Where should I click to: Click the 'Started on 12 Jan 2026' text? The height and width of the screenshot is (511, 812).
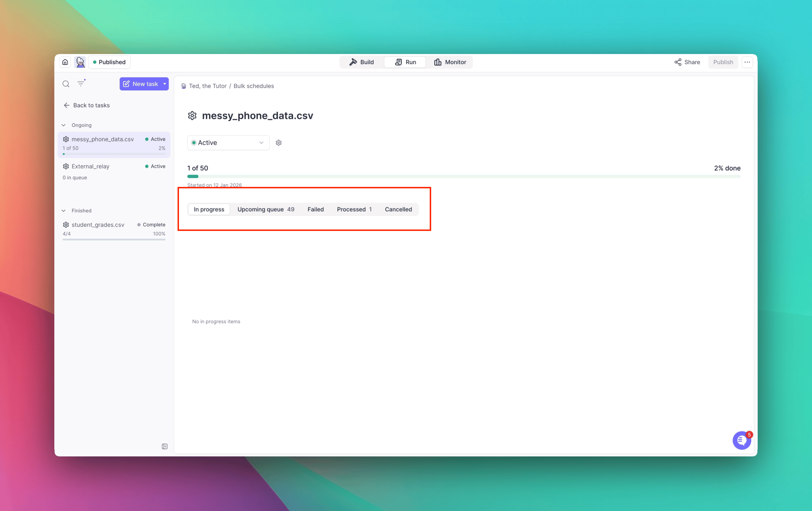tap(214, 185)
